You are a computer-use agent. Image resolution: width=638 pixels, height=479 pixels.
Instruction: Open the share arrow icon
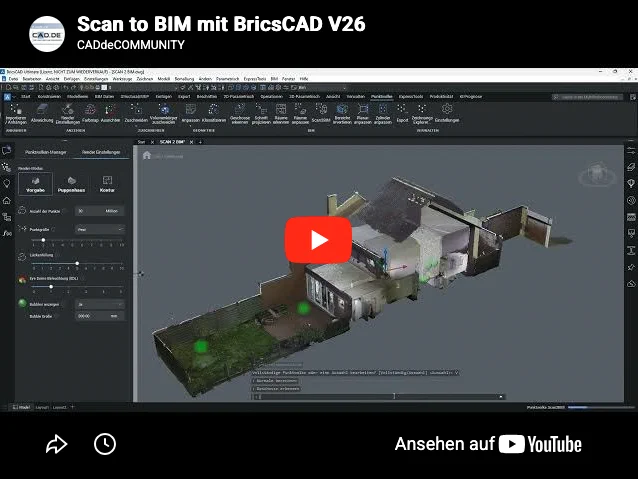coord(56,444)
